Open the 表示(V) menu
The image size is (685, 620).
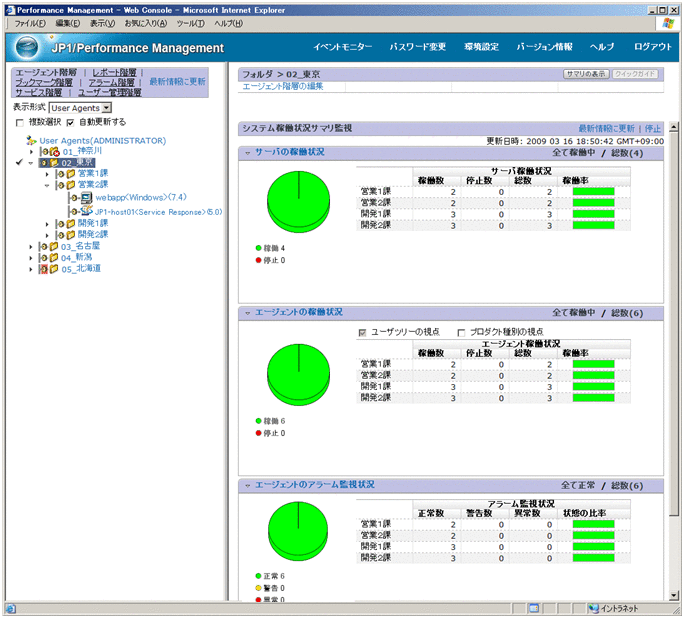coord(101,22)
